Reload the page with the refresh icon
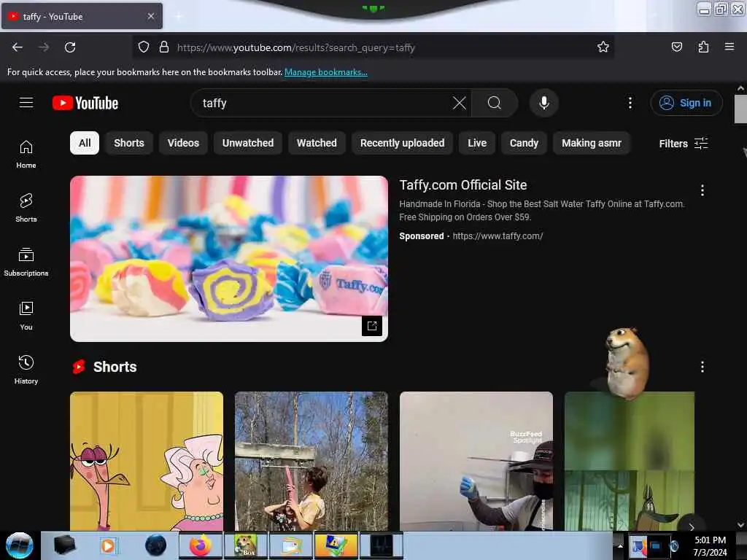The width and height of the screenshot is (747, 560). pyautogui.click(x=70, y=47)
